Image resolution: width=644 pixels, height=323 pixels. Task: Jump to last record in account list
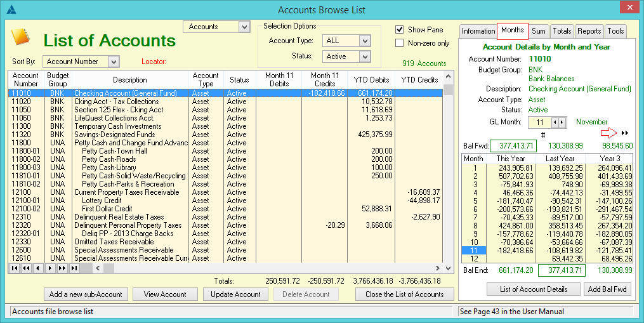point(74,268)
